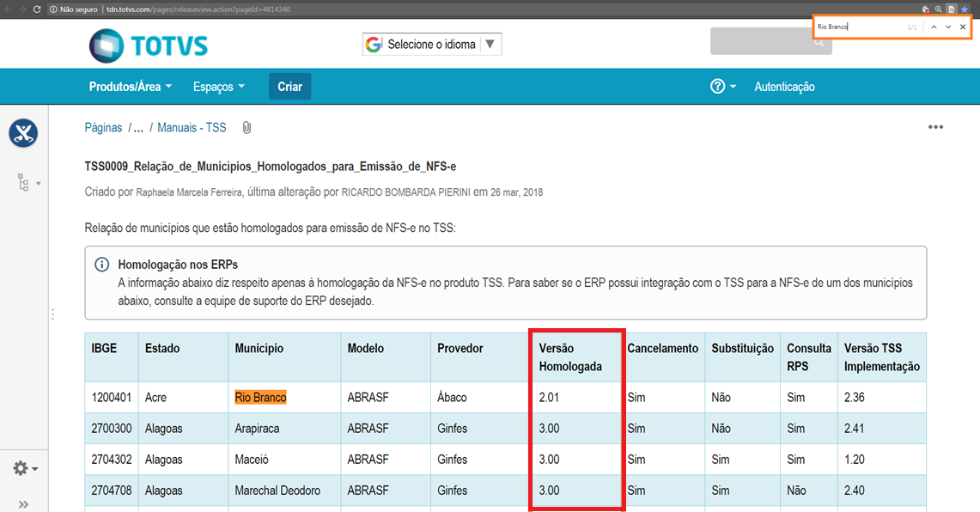
Task: Click the blocked cookies icon in address bar
Action: 926,9
